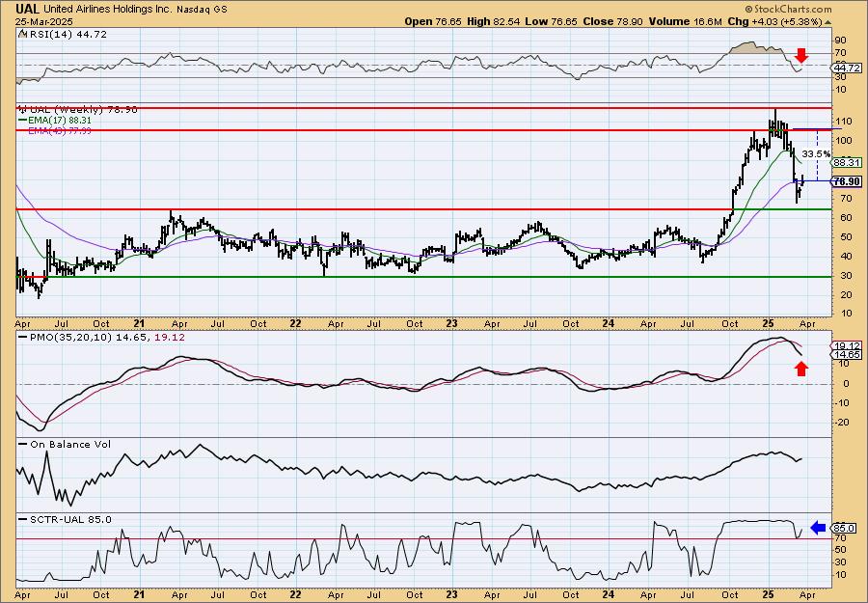Viewport: 868px width, 603px height.
Task: Click the EMA(43) 77.99 legend text
Action: [60, 130]
